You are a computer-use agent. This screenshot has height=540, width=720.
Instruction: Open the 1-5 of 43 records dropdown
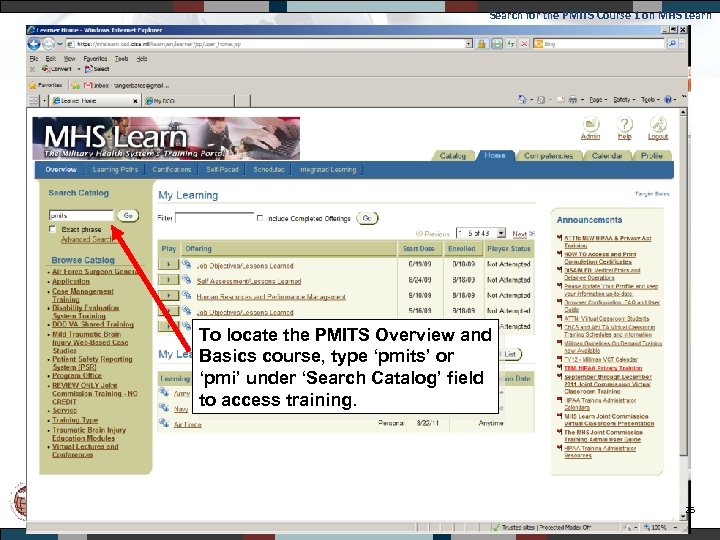(481, 233)
